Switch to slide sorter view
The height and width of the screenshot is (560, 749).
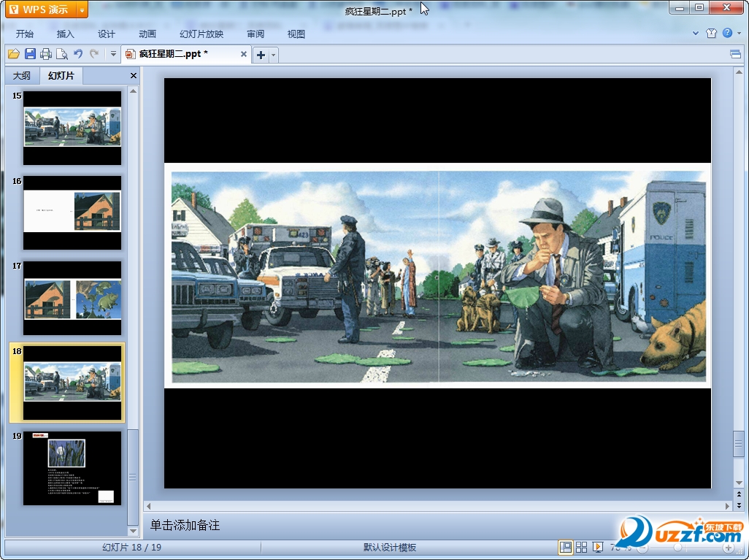click(581, 547)
